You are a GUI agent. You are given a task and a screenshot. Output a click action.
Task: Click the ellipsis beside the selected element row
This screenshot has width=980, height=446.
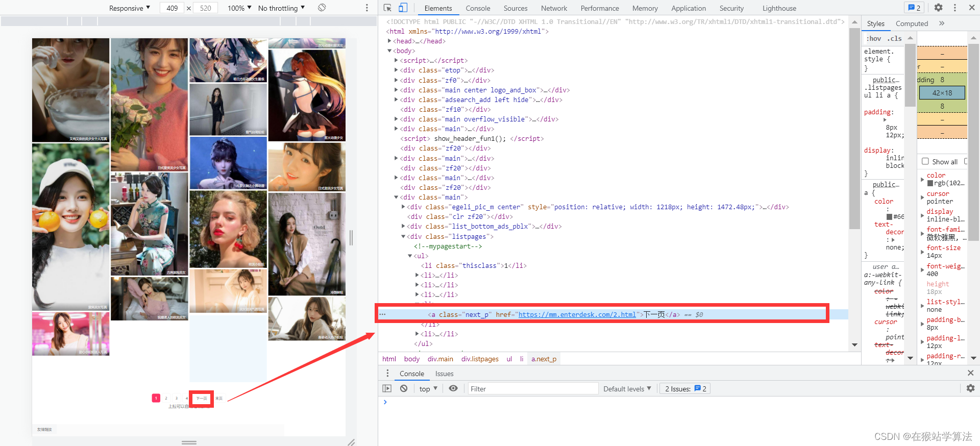[x=382, y=314]
